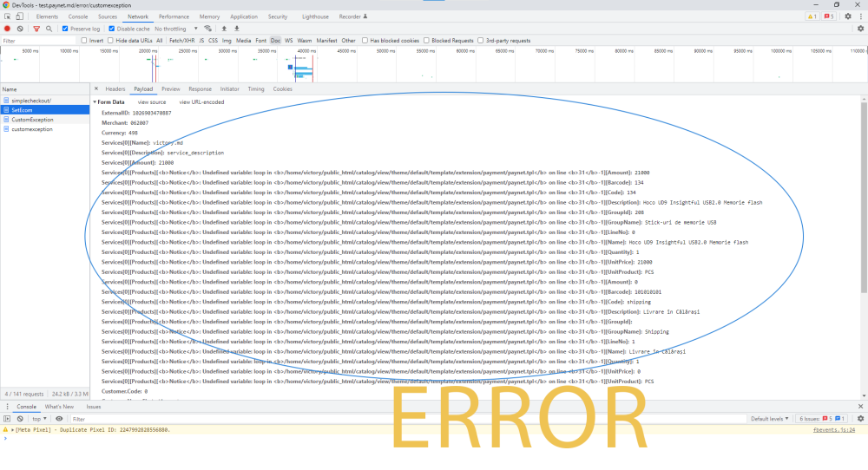Open the Lighthouse panel tab
The image size is (868, 470).
(316, 16)
